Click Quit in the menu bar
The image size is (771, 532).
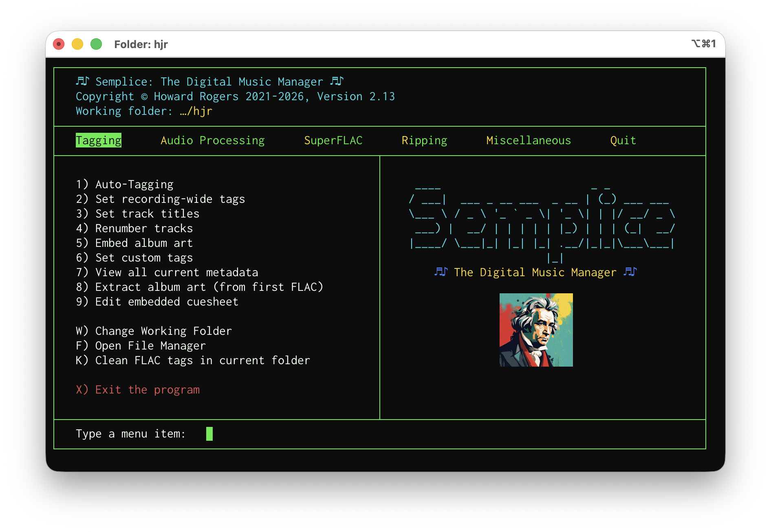coord(623,141)
